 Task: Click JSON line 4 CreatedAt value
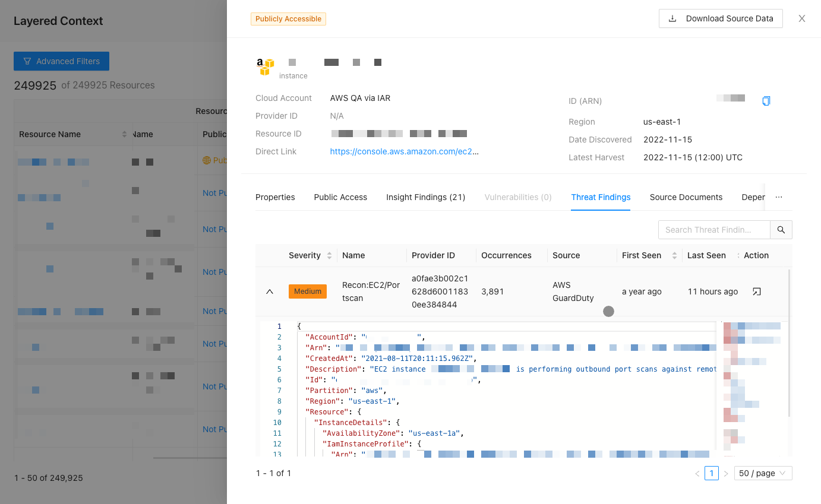coord(416,359)
